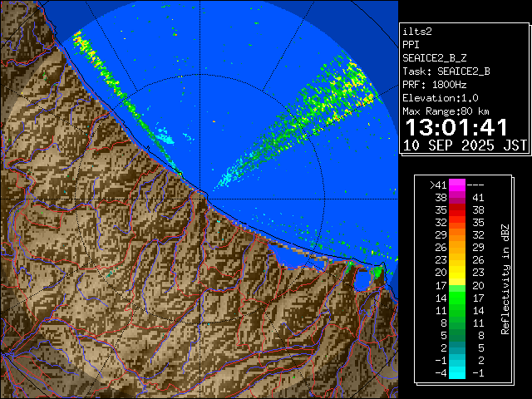Screen dimensions: 532x399
Task: Click the 10 SEP 2025 JST date
Action: [x=465, y=145]
